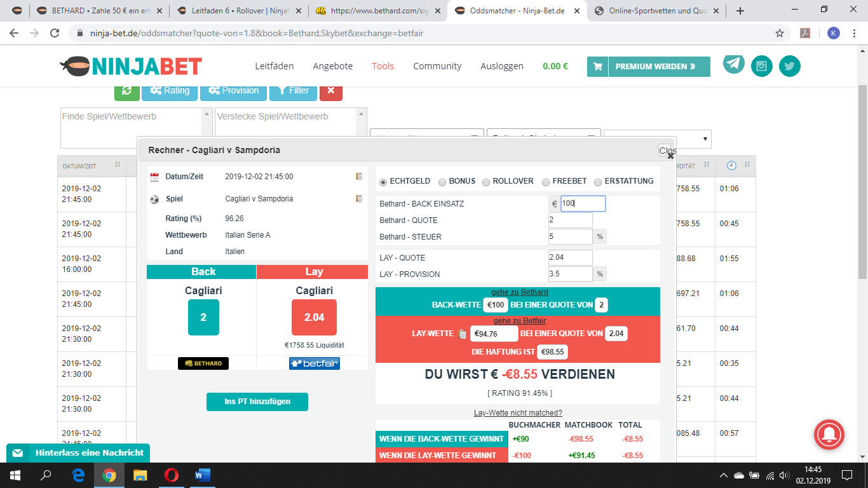
Task: Click the shopping cart icon
Action: pyautogui.click(x=597, y=66)
